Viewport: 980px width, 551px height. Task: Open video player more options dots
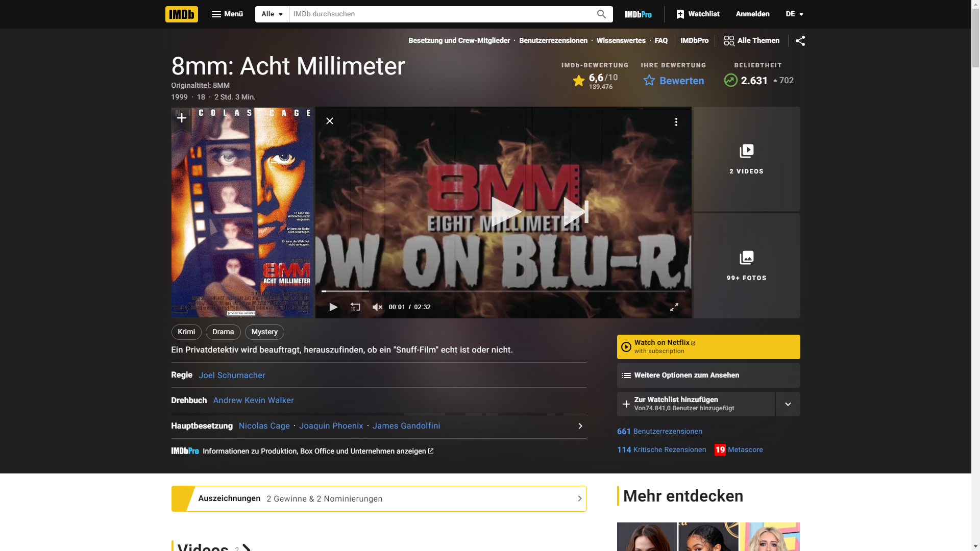676,122
